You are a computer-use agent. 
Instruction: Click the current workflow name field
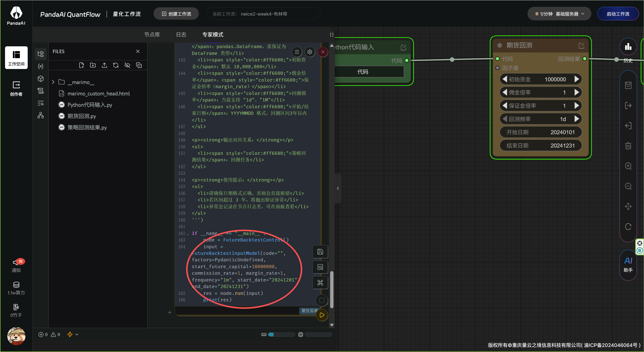coord(263,14)
